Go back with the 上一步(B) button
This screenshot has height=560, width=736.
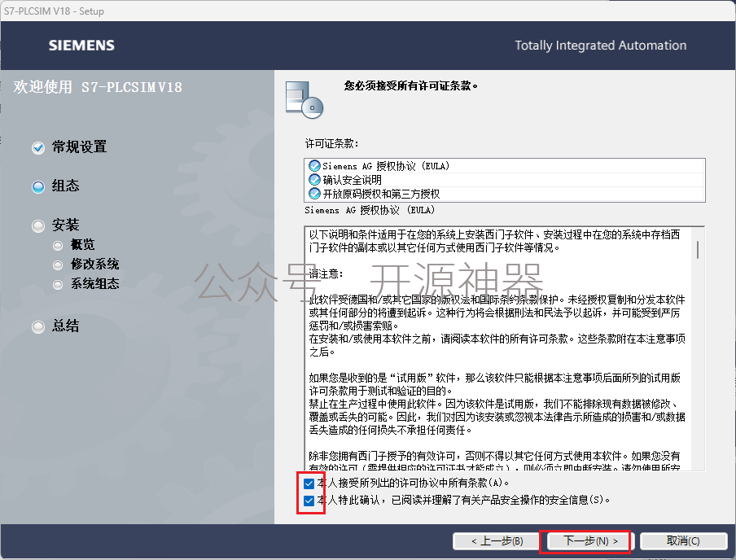pos(497,541)
